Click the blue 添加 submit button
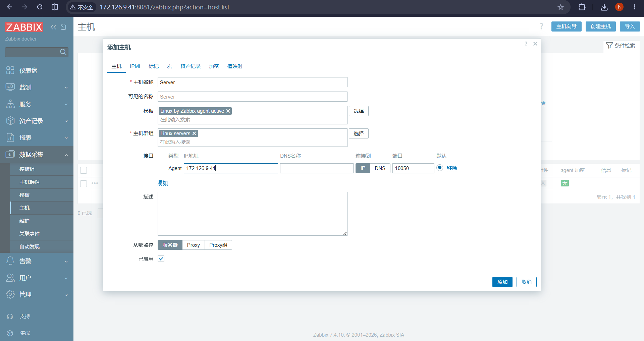 (502, 282)
